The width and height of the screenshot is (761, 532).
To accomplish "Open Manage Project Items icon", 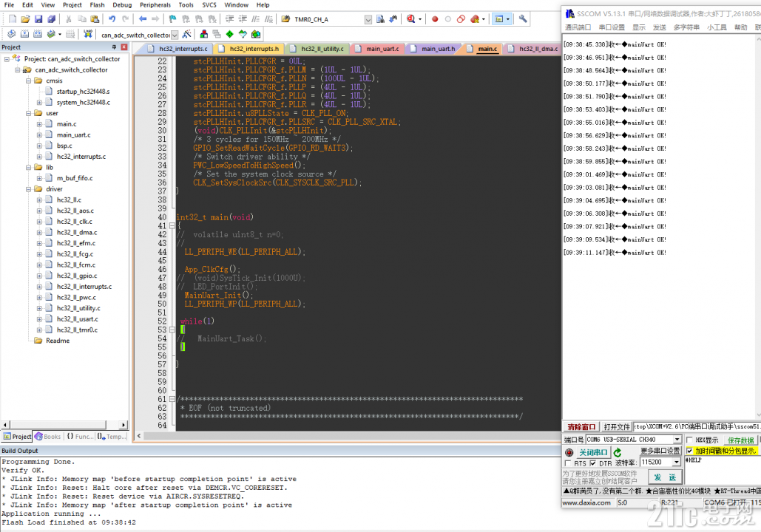I will coord(204,34).
